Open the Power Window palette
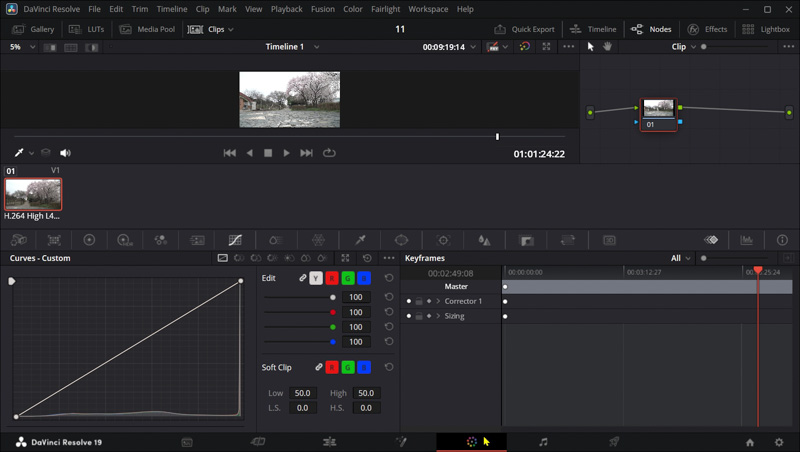The image size is (800, 452). (402, 240)
